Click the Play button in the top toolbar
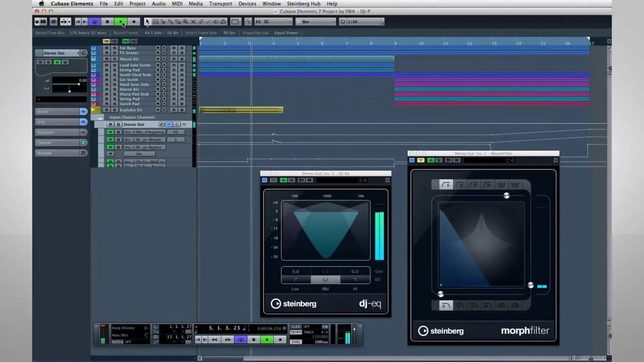This screenshot has height=362, width=644. 121,22
